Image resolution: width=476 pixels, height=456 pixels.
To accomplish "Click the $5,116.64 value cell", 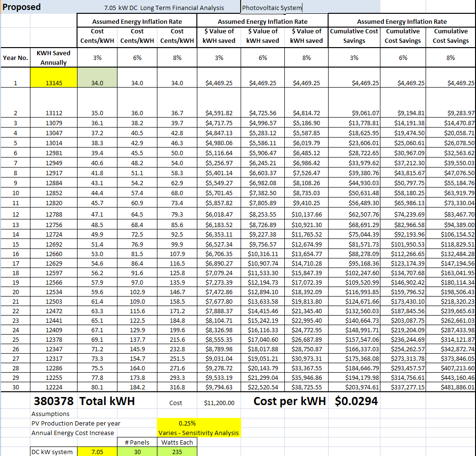I will point(219,153).
